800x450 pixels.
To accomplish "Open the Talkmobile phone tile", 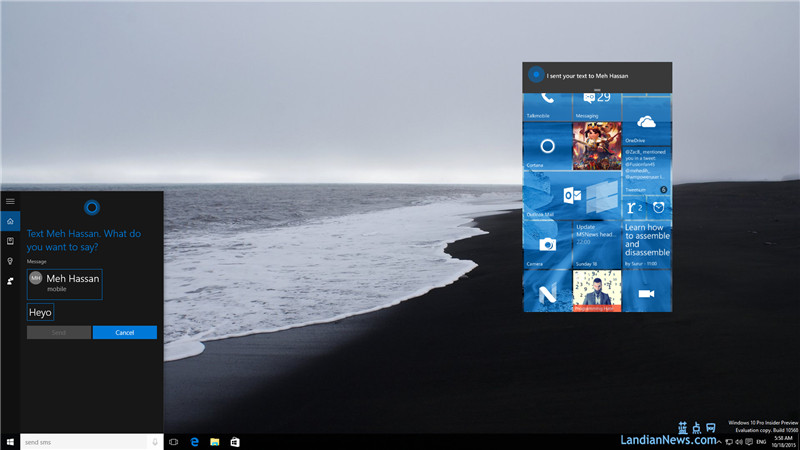I will pos(547,106).
